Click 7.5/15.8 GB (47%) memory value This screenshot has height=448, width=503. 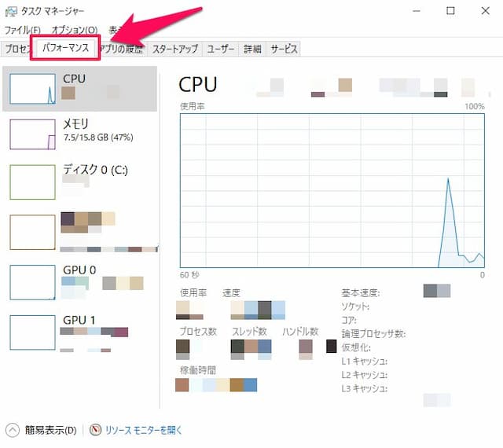[98, 138]
